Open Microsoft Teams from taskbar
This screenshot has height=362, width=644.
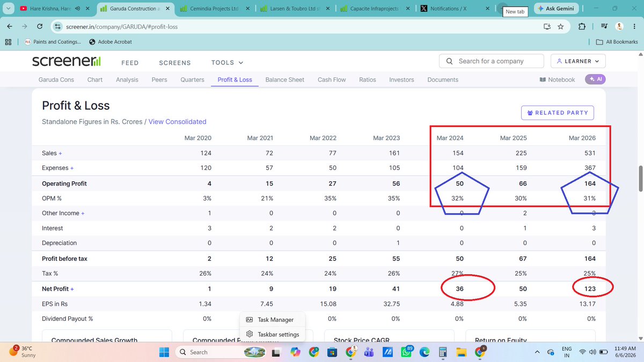click(369, 352)
